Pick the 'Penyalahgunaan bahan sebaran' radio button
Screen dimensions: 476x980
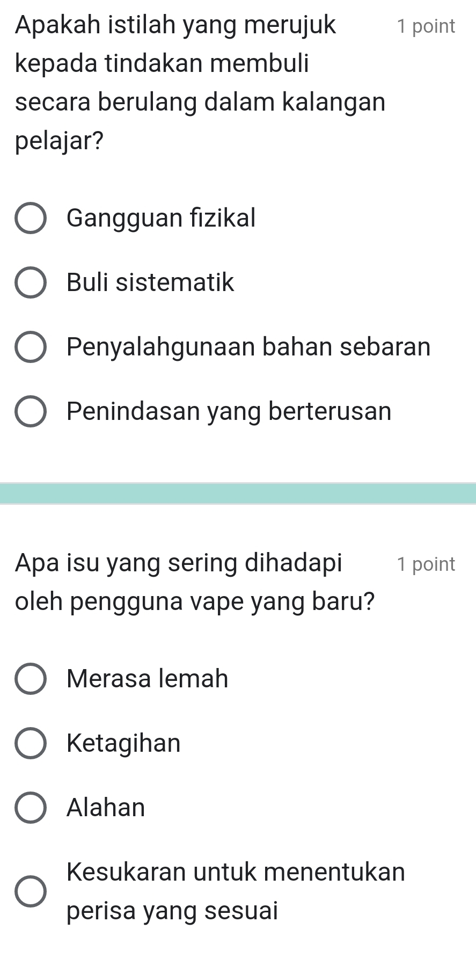click(30, 347)
